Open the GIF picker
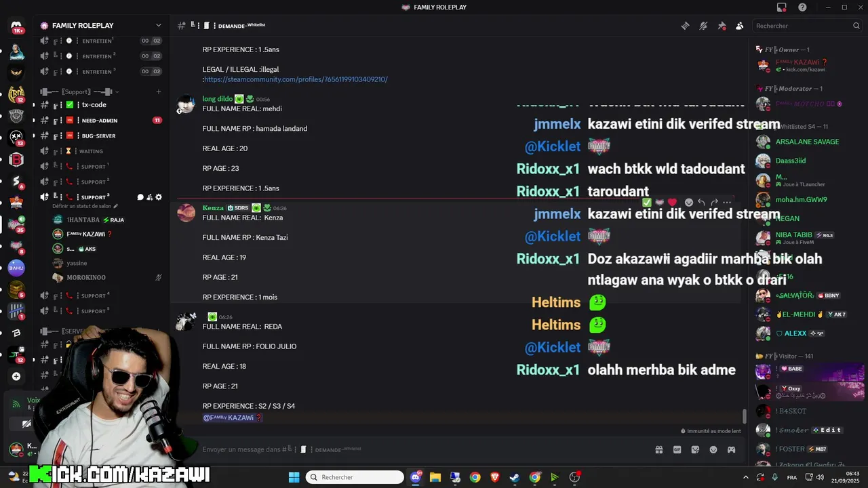Screen dimensions: 868x488 [677, 449]
